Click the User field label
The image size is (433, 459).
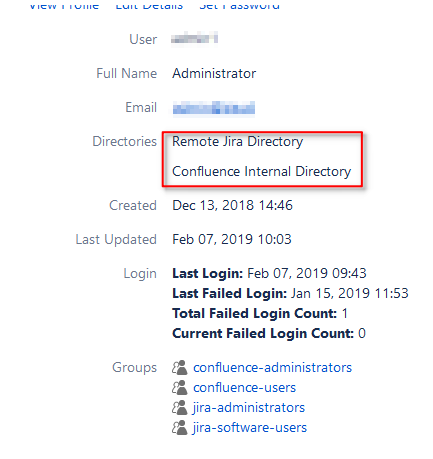[x=143, y=39]
